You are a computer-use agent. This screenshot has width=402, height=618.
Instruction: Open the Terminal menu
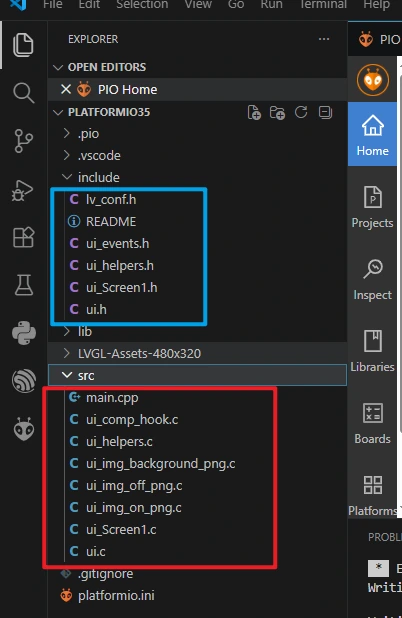[x=324, y=5]
